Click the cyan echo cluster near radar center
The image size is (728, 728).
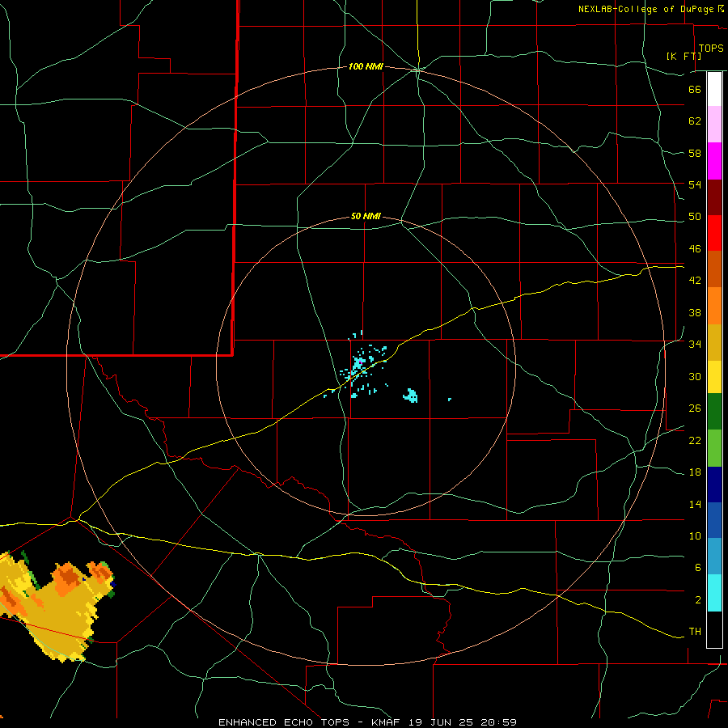358,363
